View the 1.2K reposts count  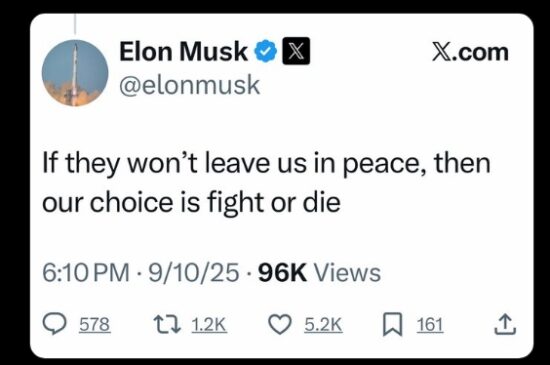click(209, 325)
